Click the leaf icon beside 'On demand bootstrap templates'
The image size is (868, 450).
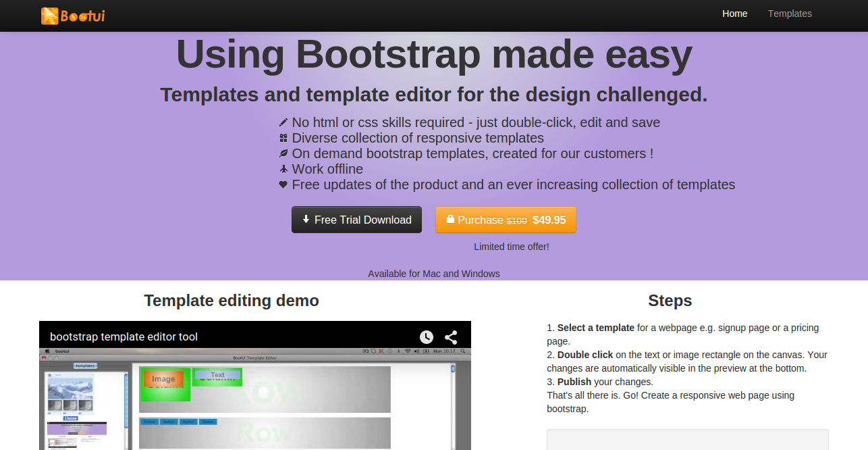[283, 154]
